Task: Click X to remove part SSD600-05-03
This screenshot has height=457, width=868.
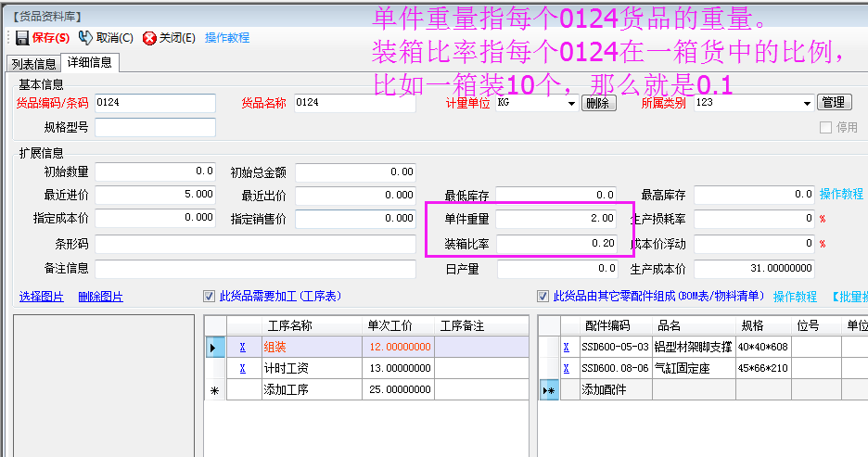Action: click(x=566, y=347)
